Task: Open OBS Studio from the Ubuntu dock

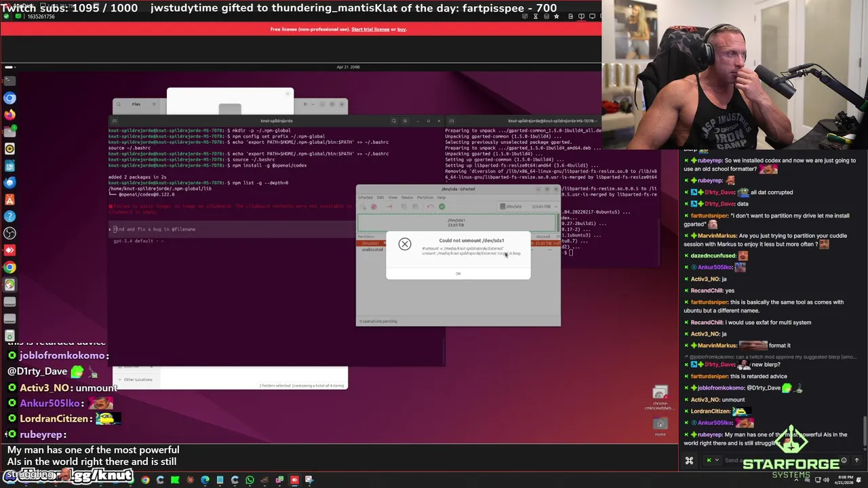Action: (9, 233)
